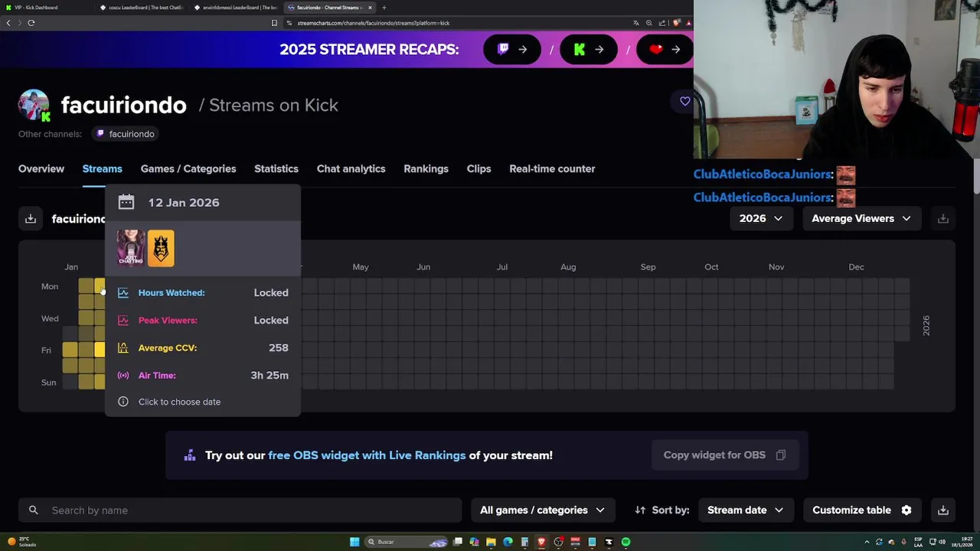Select the bright yellow Friday heatmap cell
The width and height of the screenshot is (980, 551).
(100, 350)
